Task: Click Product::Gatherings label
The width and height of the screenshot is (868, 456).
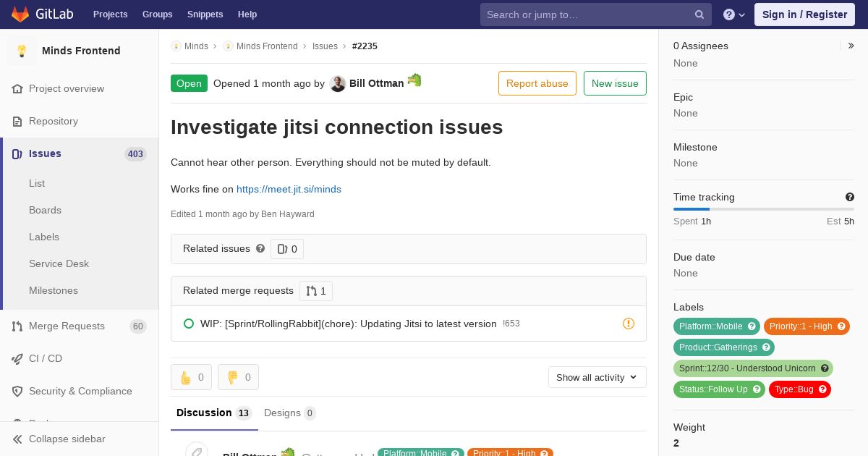Action: pos(718,347)
